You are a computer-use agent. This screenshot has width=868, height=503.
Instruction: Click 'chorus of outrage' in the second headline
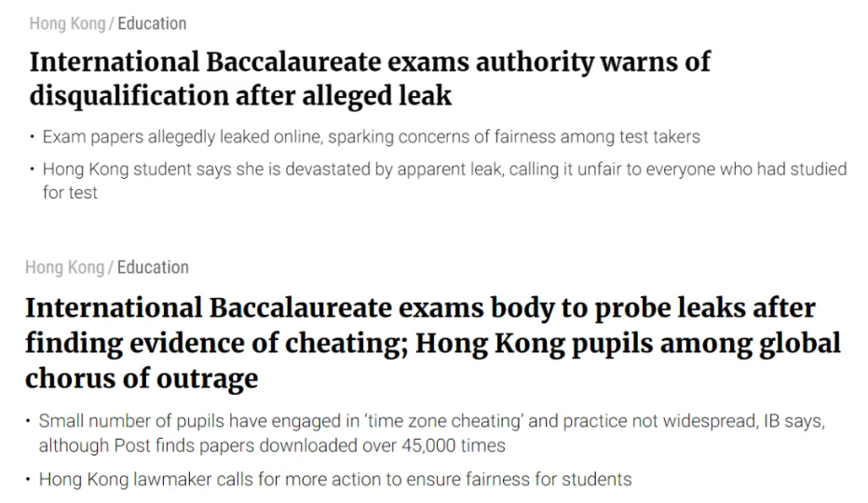[x=142, y=379]
